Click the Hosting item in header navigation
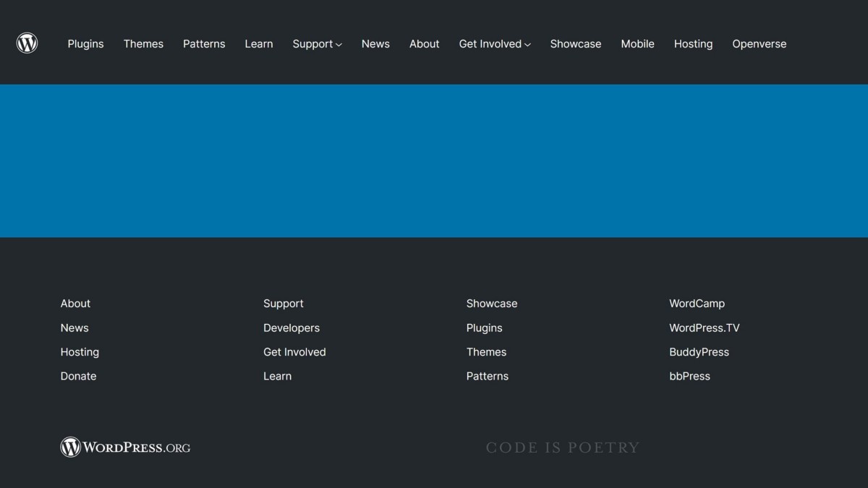The width and height of the screenshot is (868, 488). click(x=693, y=44)
